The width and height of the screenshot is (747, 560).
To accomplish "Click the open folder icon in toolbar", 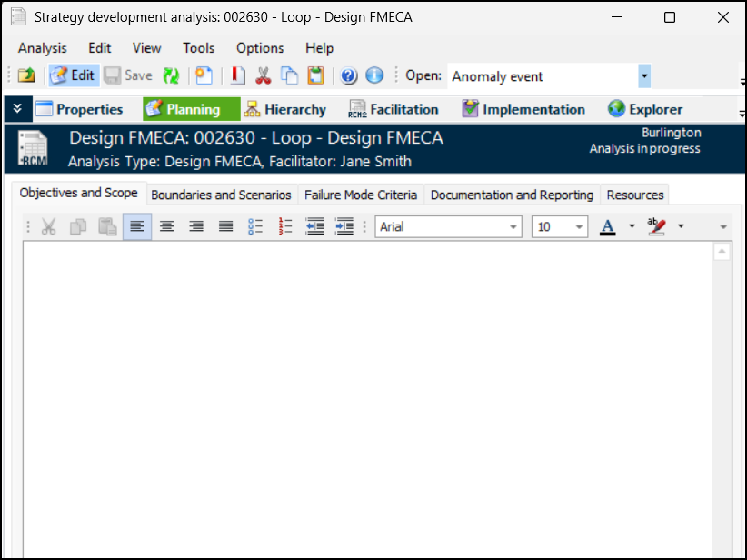I will point(26,75).
